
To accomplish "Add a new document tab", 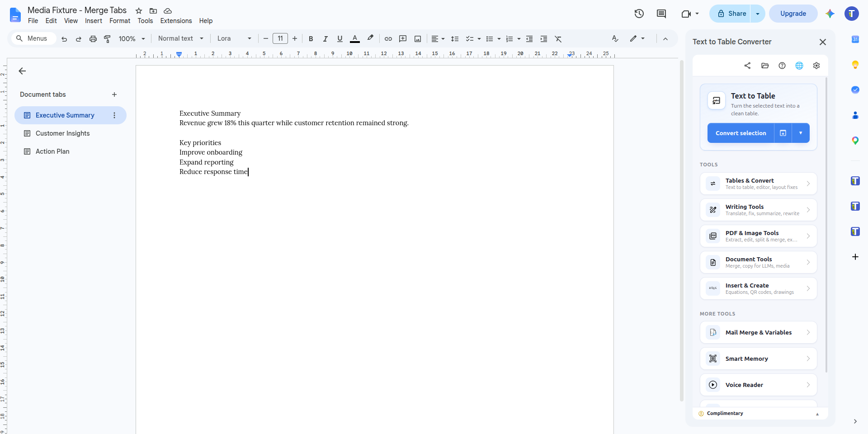I will 114,94.
